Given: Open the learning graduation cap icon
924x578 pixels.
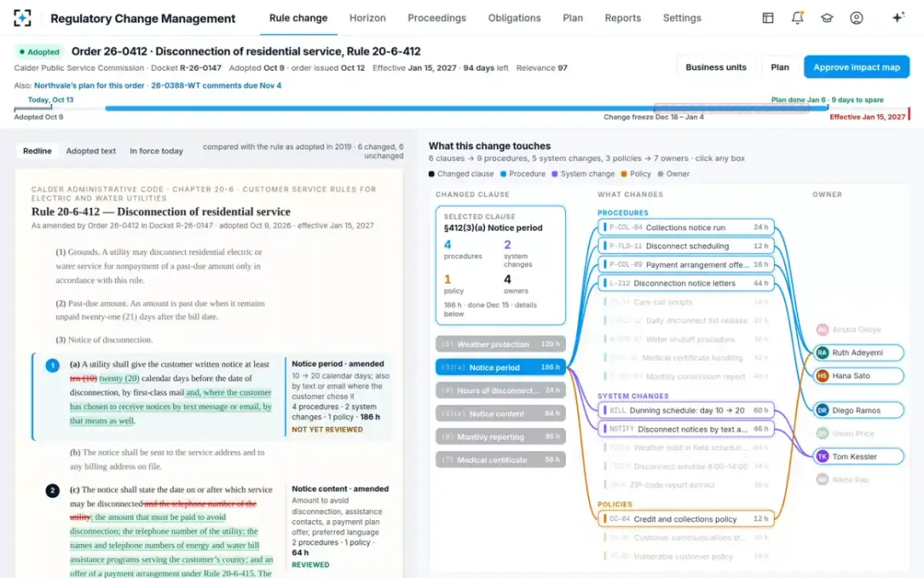Looking at the screenshot, I should pyautogui.click(x=827, y=18).
